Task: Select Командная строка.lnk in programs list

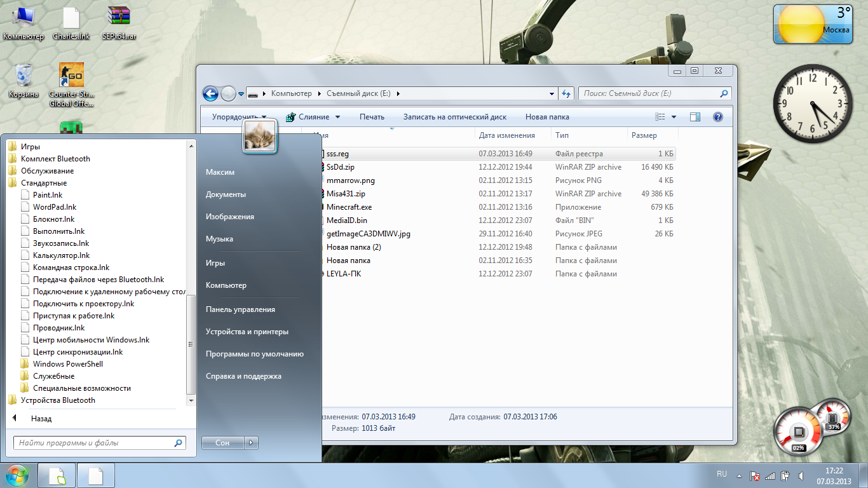Action: (71, 268)
